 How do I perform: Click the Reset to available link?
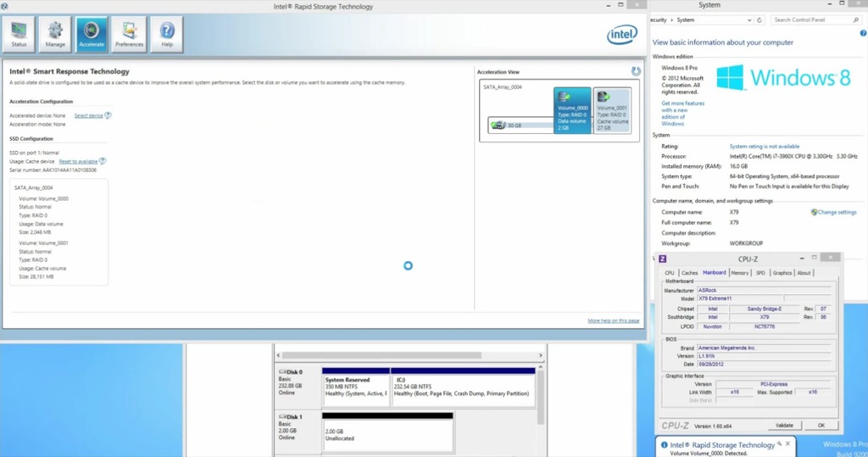[78, 162]
